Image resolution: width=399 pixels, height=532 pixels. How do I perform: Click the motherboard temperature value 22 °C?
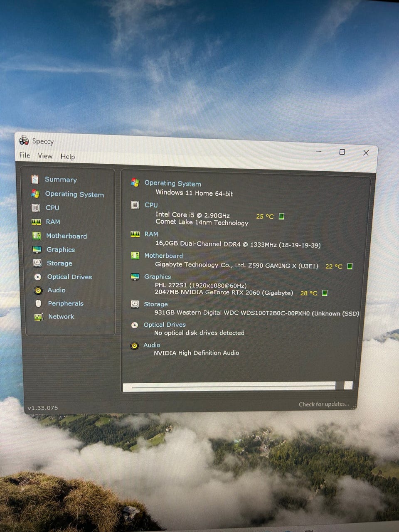pos(334,266)
